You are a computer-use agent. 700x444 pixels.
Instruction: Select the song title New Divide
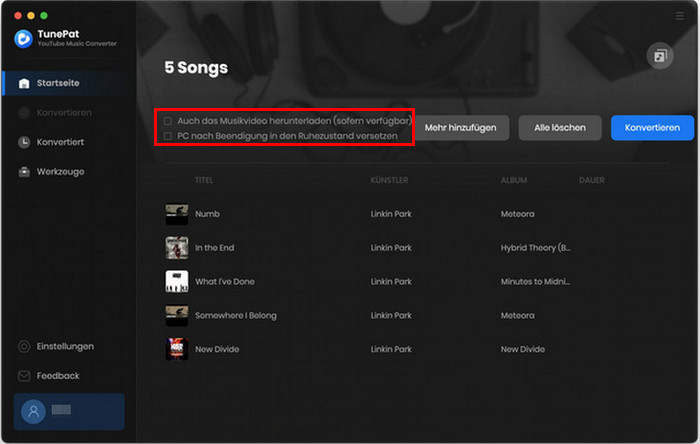[217, 349]
